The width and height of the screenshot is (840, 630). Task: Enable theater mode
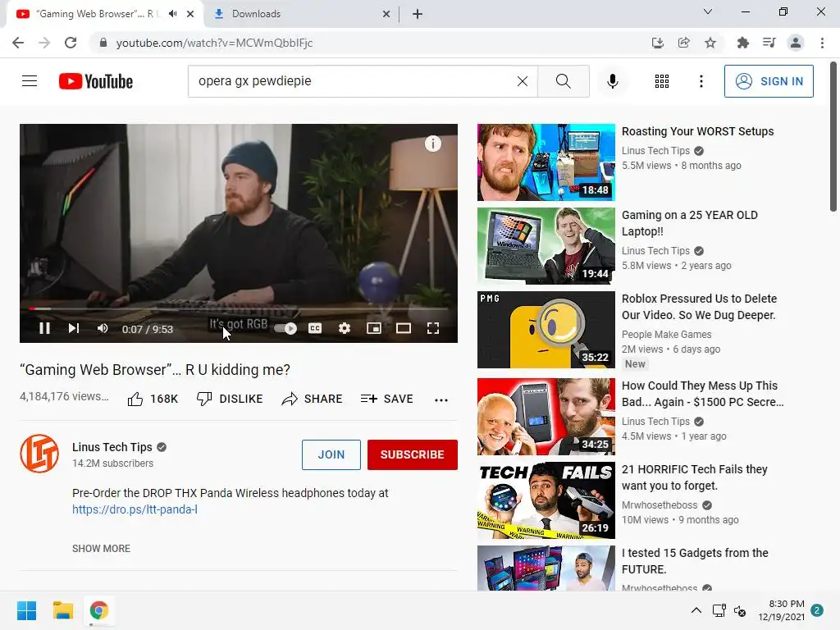(x=404, y=328)
